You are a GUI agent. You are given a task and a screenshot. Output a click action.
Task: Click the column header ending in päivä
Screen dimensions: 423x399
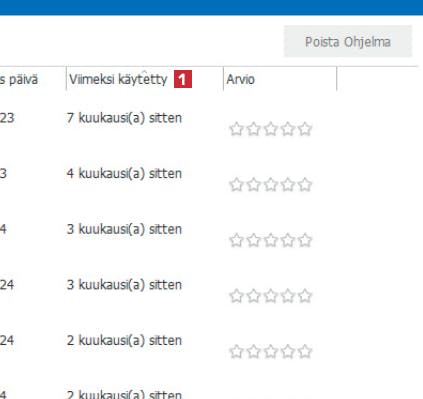19,80
